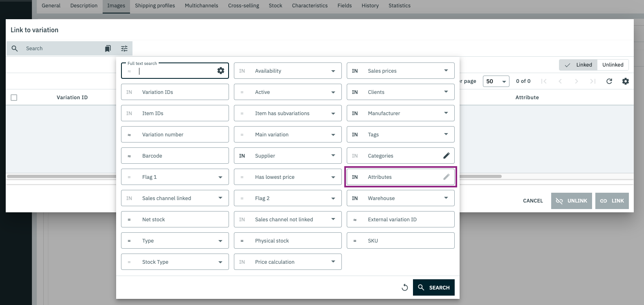Click the Categories edit pencil icon

[446, 156]
